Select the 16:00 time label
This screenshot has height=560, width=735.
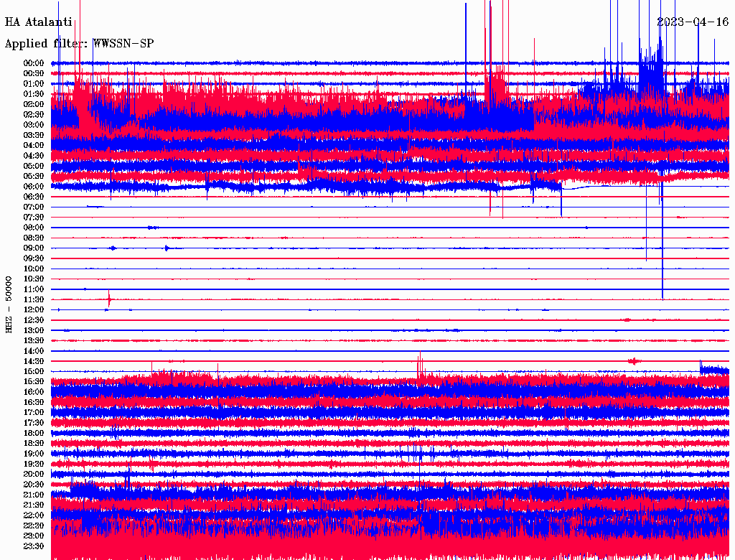[x=34, y=392]
